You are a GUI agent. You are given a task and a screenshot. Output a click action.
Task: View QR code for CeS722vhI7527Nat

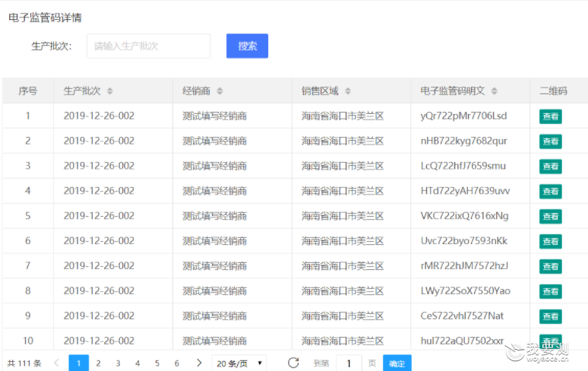tap(551, 316)
